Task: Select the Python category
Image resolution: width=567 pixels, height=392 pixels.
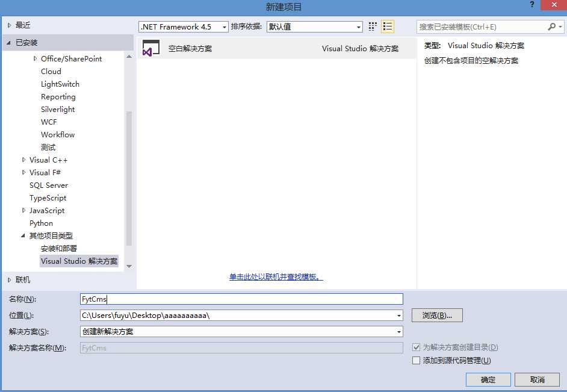Action: [x=41, y=223]
